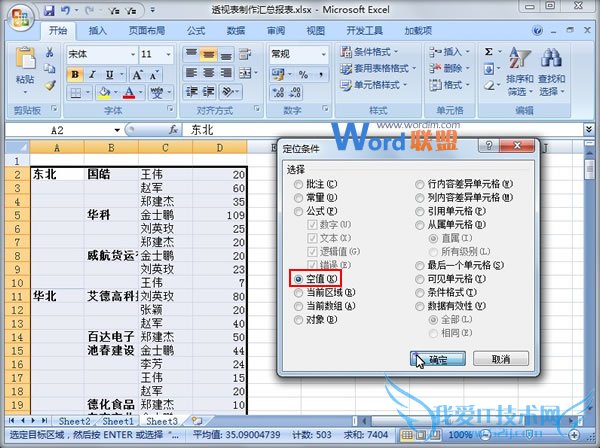This screenshot has width=600, height=448.
Task: Toggle italic formatting
Action: click(92, 74)
